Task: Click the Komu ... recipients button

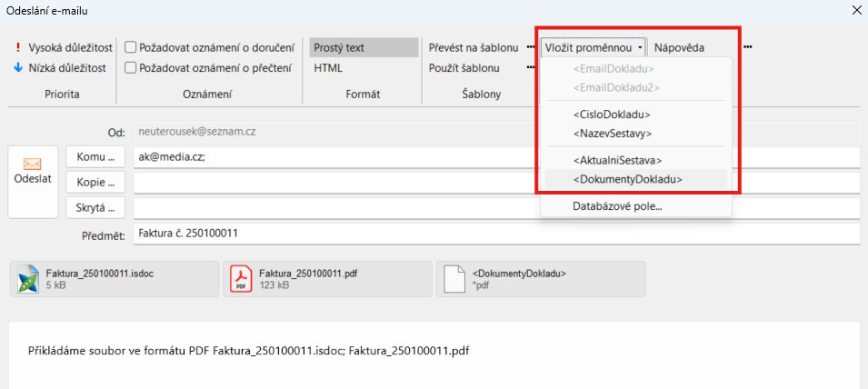Action: [x=95, y=156]
